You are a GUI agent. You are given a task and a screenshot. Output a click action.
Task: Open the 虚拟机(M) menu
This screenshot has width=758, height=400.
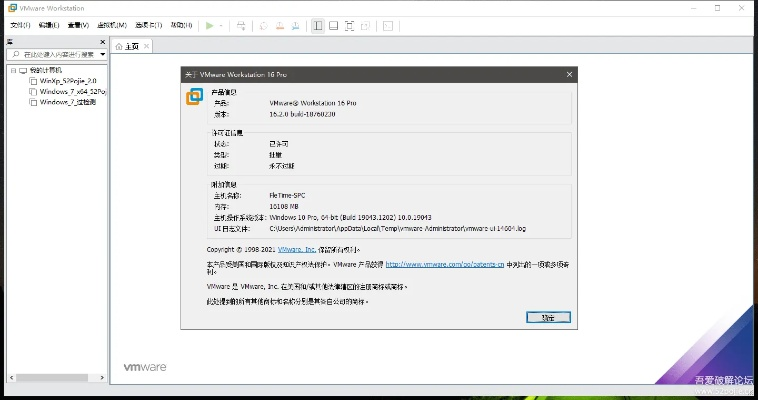click(111, 25)
